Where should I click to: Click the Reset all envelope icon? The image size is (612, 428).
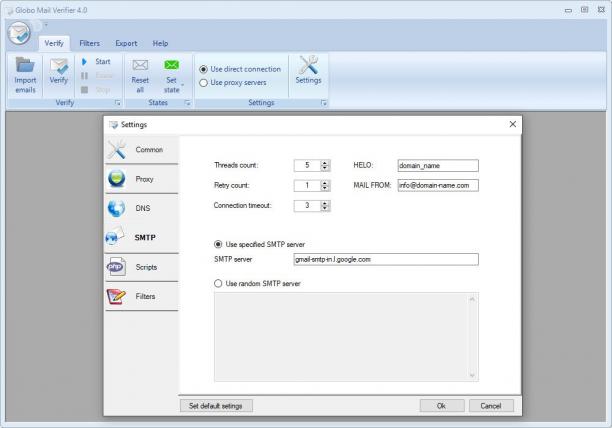click(140, 65)
